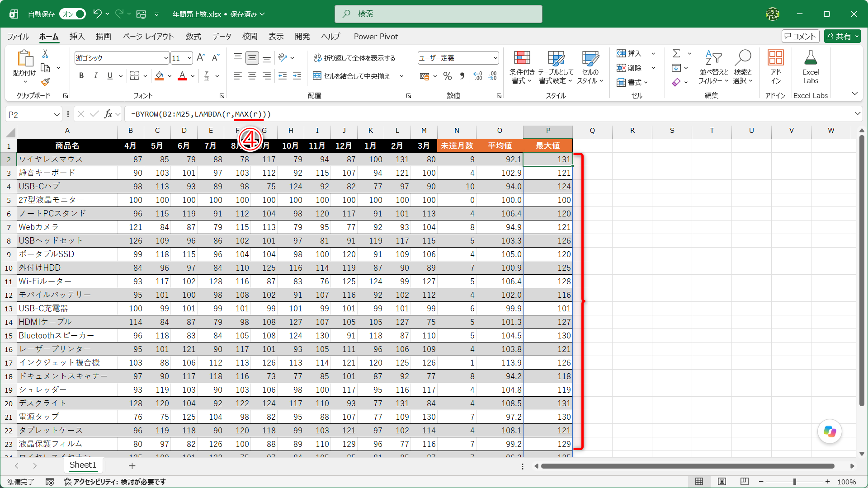Click the undo arrow icon
The image size is (868, 488).
pyautogui.click(x=97, y=14)
